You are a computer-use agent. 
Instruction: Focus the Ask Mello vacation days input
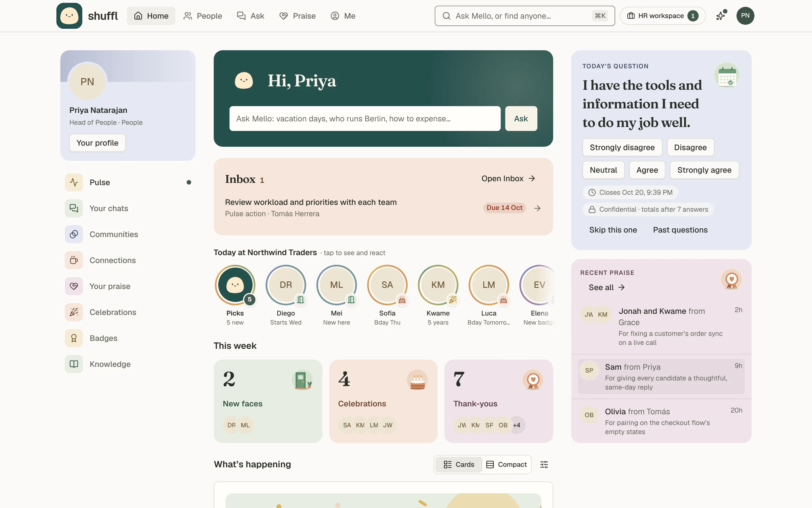click(365, 119)
